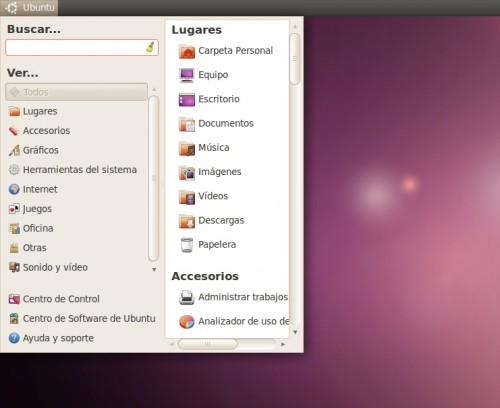Click the Imágenes folder icon
Image resolution: width=500 pixels, height=408 pixels.
187,173
